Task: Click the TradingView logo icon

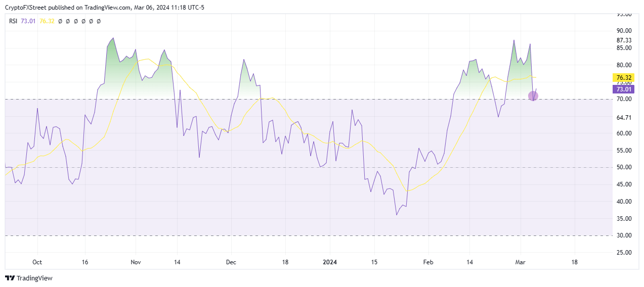Action: pos(10,278)
